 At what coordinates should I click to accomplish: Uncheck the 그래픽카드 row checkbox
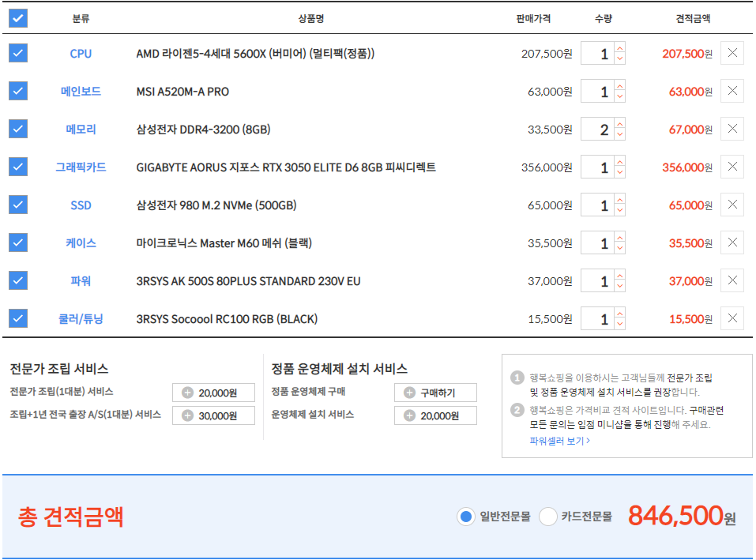[18, 167]
